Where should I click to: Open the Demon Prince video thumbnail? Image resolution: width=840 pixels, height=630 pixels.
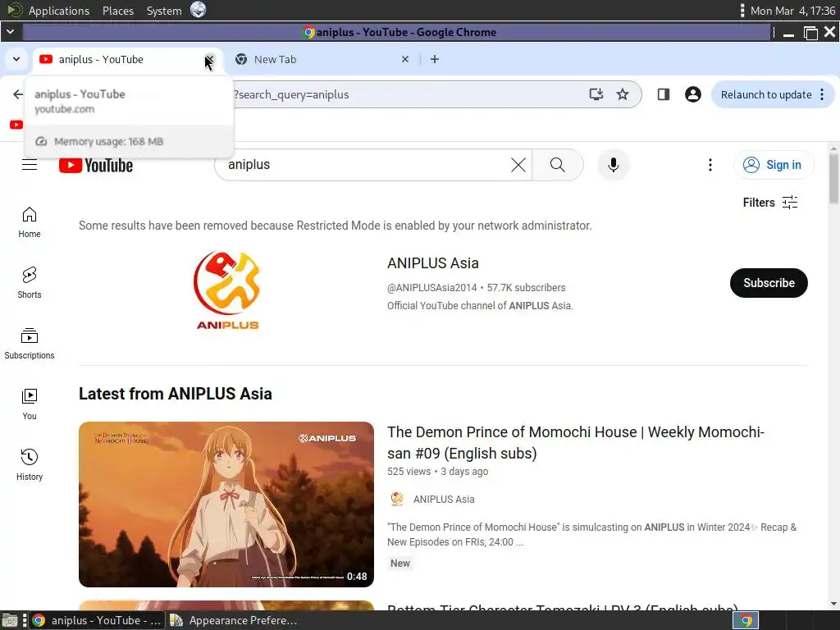pos(226,504)
